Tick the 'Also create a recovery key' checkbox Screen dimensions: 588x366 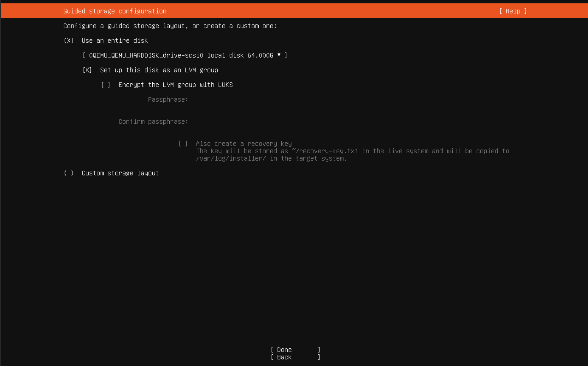point(183,144)
